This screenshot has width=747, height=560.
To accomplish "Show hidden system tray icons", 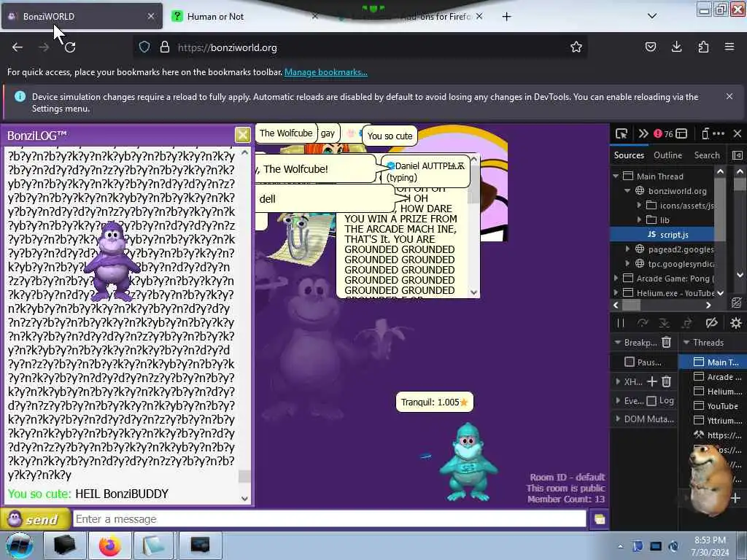I will pyautogui.click(x=620, y=547).
